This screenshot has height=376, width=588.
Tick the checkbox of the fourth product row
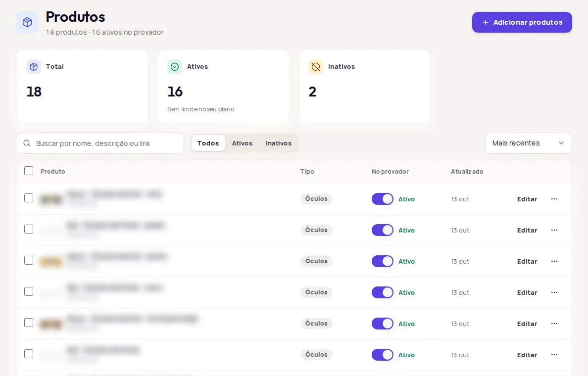point(29,291)
